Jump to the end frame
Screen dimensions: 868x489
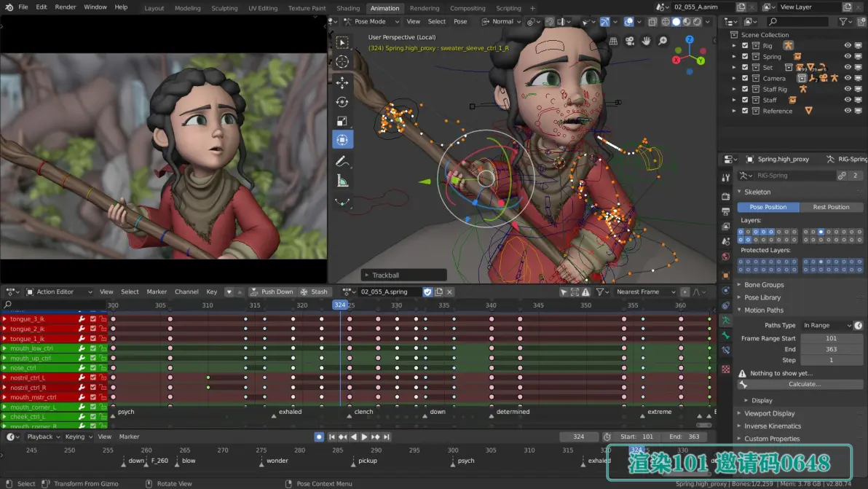click(x=387, y=437)
